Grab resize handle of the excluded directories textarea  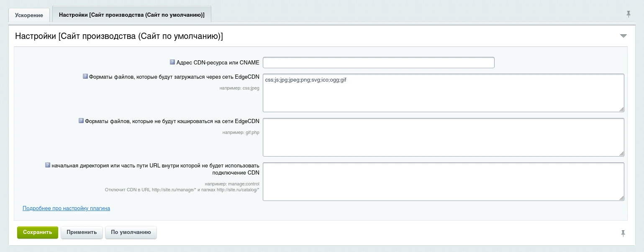(621, 198)
